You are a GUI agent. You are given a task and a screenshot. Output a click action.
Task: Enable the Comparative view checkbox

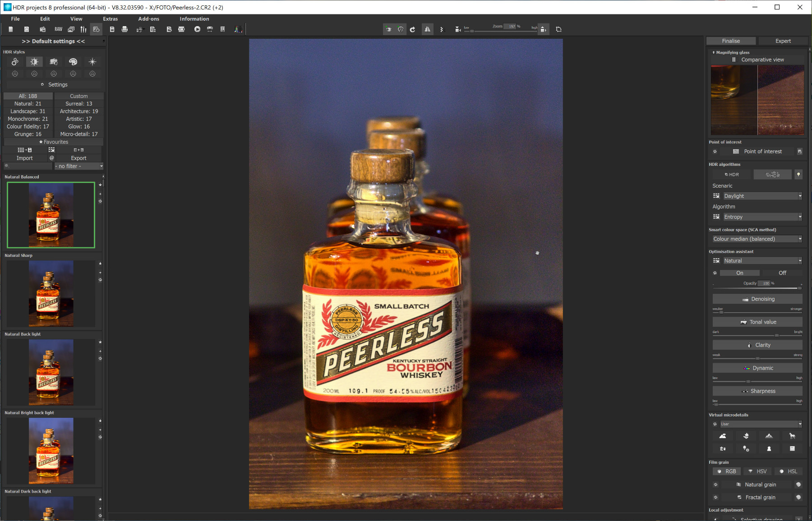(x=734, y=59)
